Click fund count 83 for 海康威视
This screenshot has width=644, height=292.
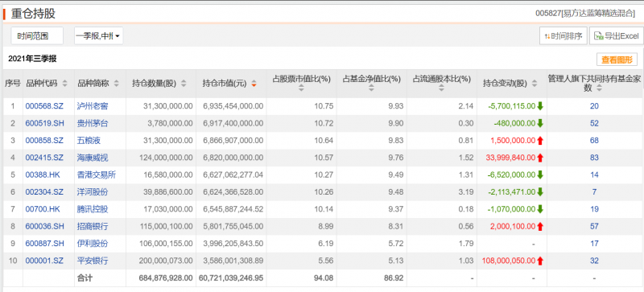[594, 158]
